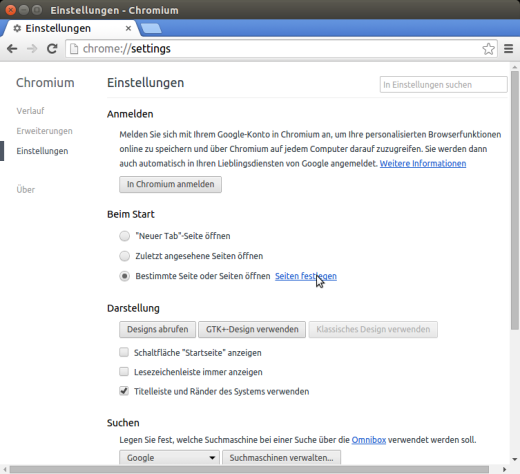Click the page icon in the address bar

tap(74, 49)
